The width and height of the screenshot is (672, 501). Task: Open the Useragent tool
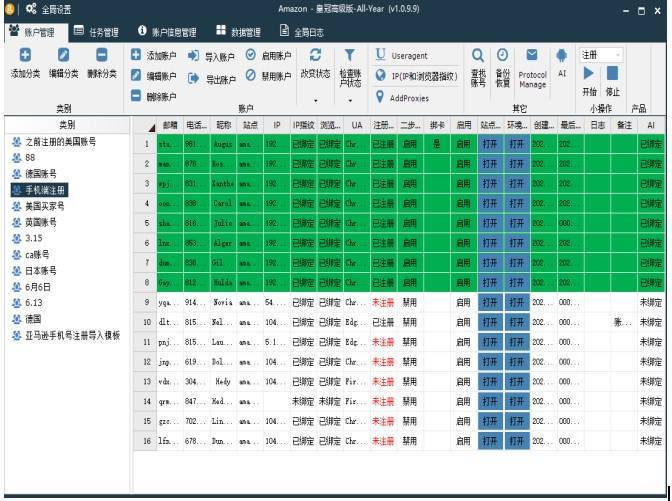point(402,55)
